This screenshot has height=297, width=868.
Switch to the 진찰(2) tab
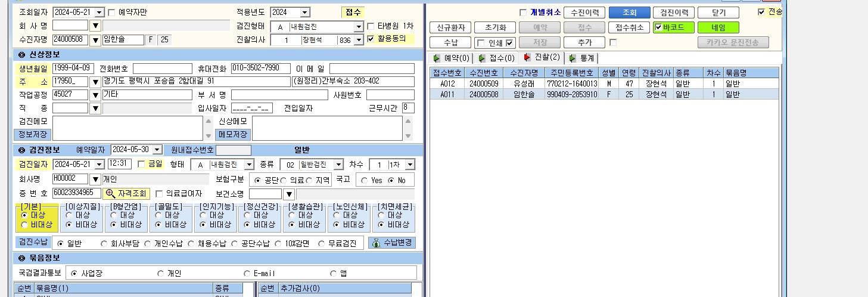click(x=541, y=58)
